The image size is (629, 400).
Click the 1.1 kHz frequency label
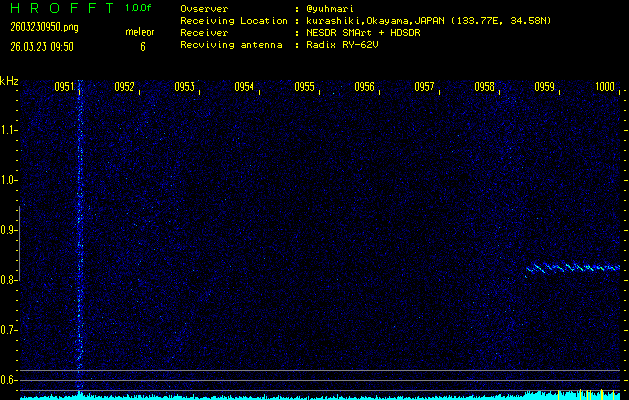[8, 130]
